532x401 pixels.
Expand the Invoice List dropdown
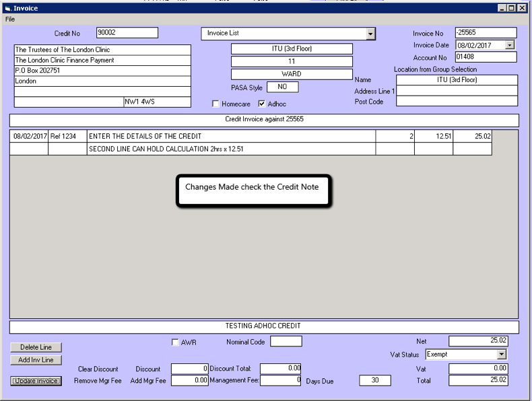[x=370, y=34]
